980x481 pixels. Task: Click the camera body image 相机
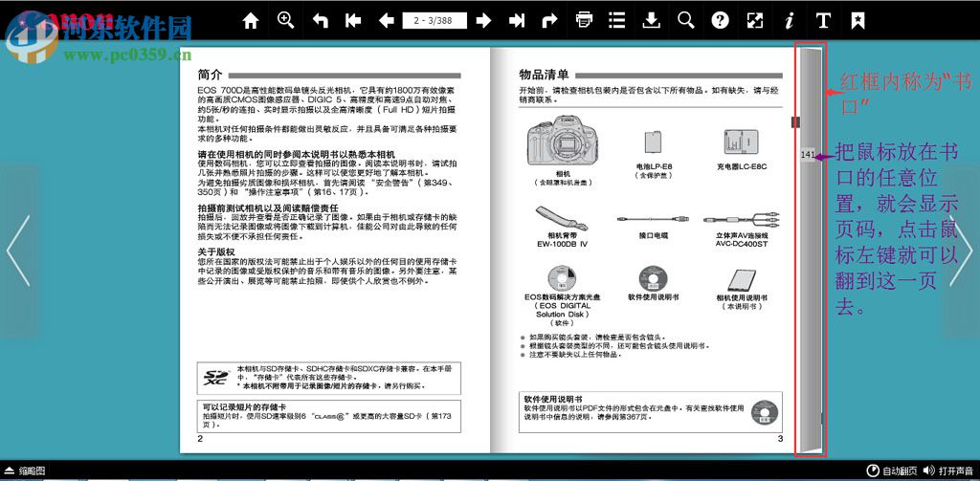[563, 142]
